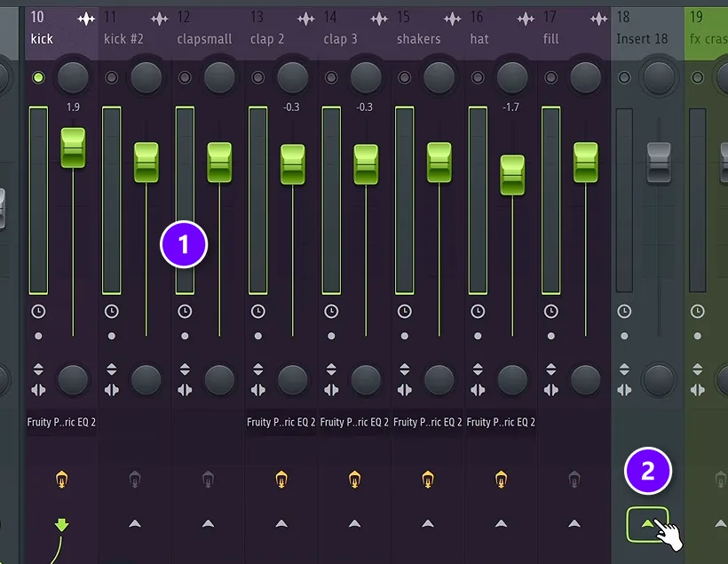Disable effects slot toggle on hat track
728x564 pixels.
click(501, 479)
